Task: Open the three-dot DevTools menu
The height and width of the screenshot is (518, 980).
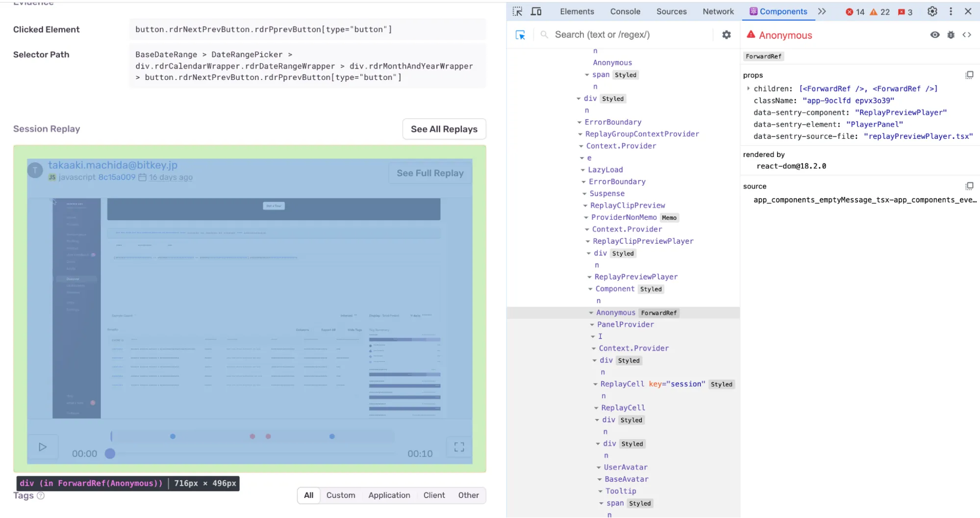Action: 951,11
